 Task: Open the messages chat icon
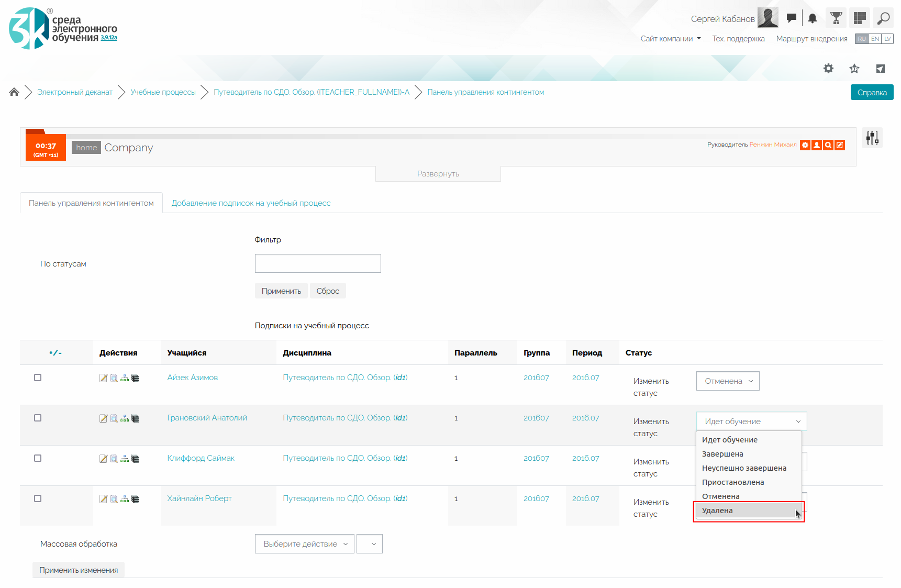click(791, 19)
